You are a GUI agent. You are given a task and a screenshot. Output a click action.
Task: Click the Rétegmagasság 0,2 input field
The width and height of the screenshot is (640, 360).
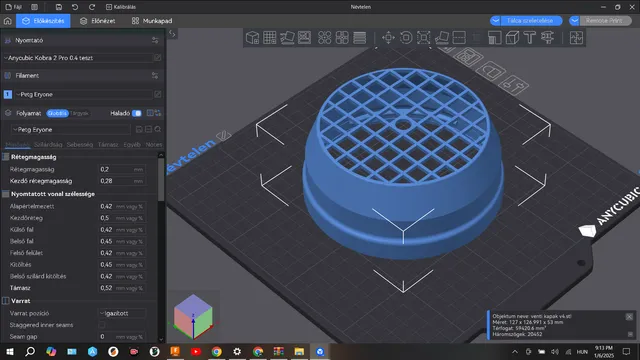[x=122, y=169]
